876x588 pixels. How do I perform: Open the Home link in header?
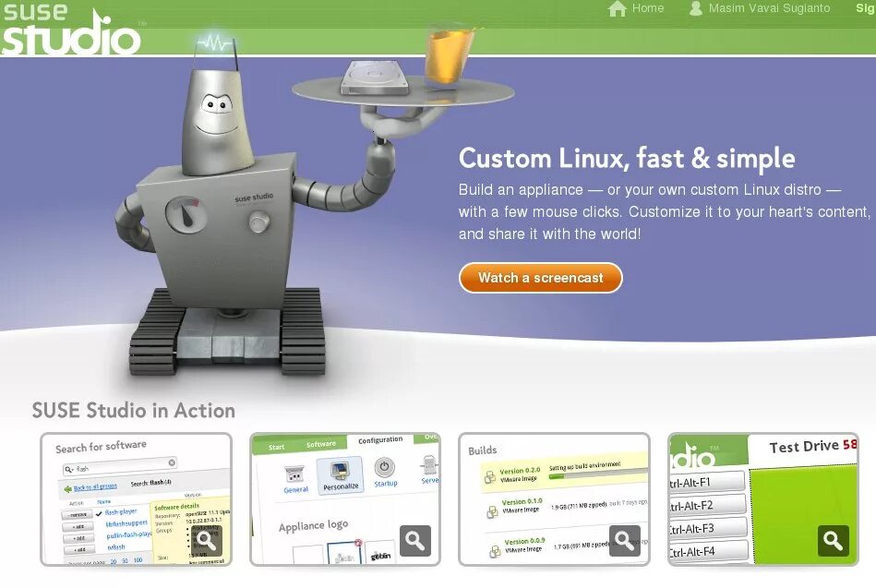[x=647, y=8]
